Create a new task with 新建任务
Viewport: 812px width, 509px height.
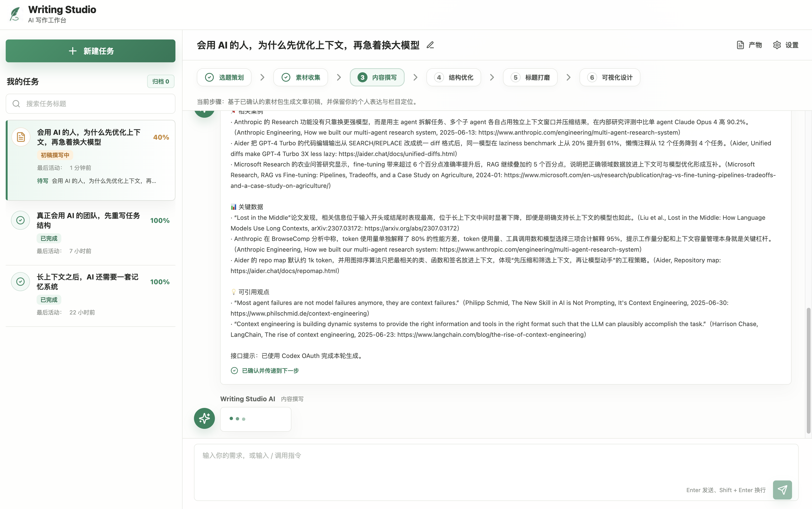[x=91, y=51]
